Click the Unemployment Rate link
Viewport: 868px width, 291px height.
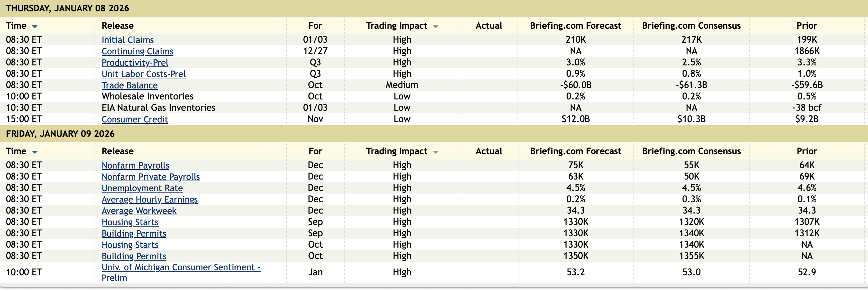(x=142, y=189)
